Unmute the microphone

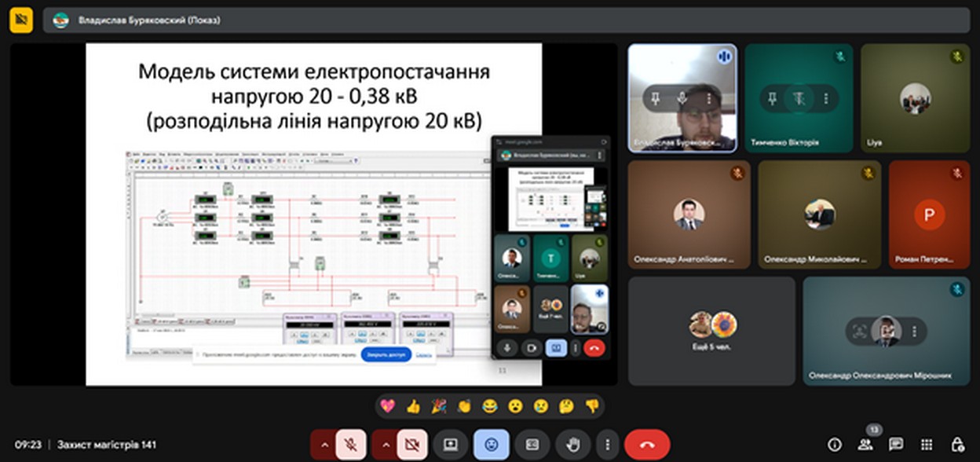(351, 445)
